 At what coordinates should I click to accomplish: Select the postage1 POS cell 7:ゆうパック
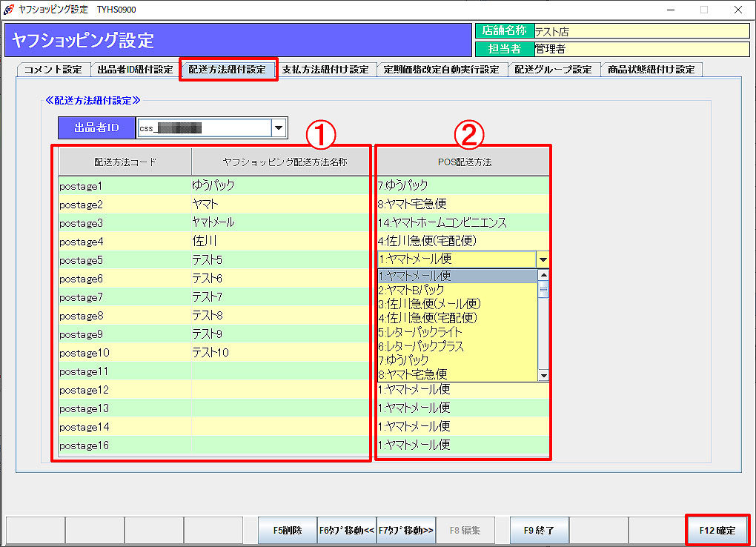tap(462, 185)
